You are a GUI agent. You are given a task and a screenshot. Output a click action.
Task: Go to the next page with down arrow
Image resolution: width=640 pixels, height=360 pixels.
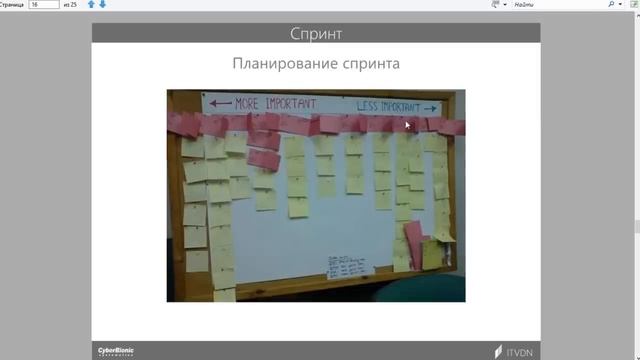(x=102, y=4)
